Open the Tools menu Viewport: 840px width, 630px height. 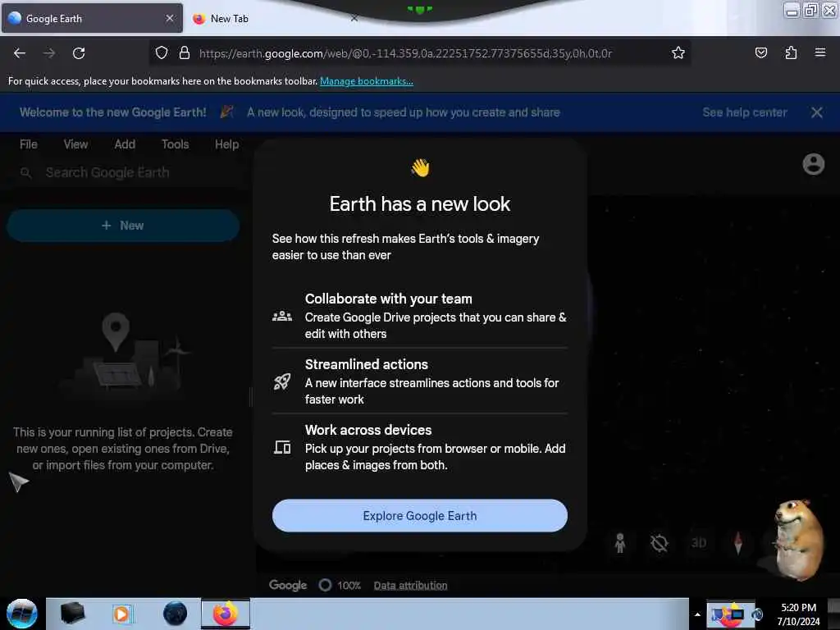coord(176,144)
